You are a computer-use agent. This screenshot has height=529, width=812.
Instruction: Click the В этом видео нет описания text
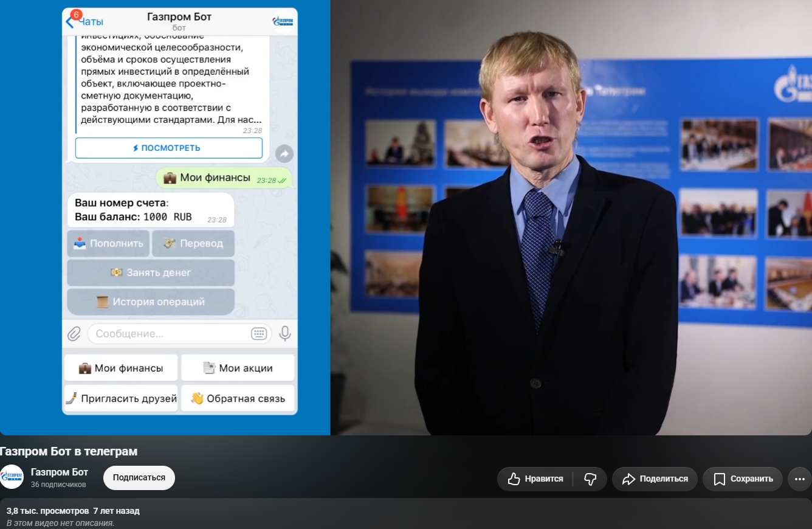click(61, 523)
